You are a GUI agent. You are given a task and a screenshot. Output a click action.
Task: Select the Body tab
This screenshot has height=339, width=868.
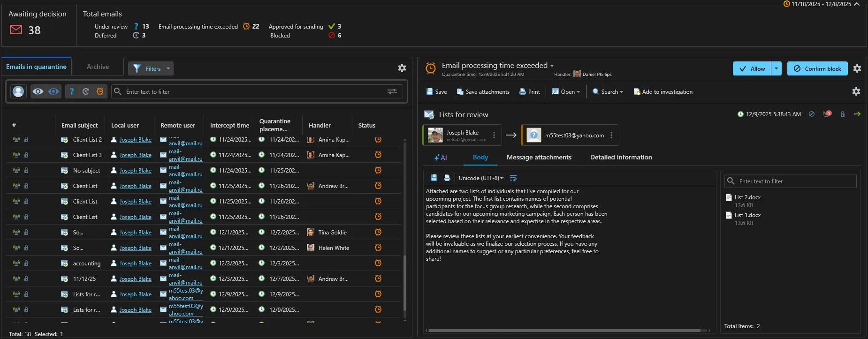point(480,157)
